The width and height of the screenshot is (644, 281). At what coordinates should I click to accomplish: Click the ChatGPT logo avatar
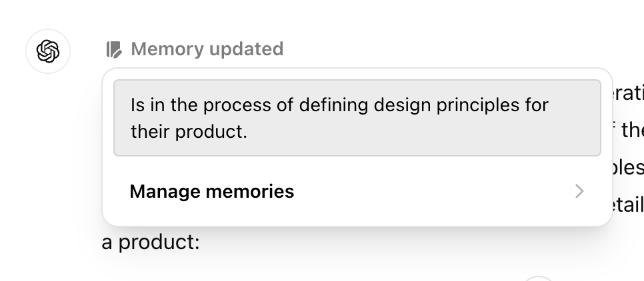coord(48,51)
